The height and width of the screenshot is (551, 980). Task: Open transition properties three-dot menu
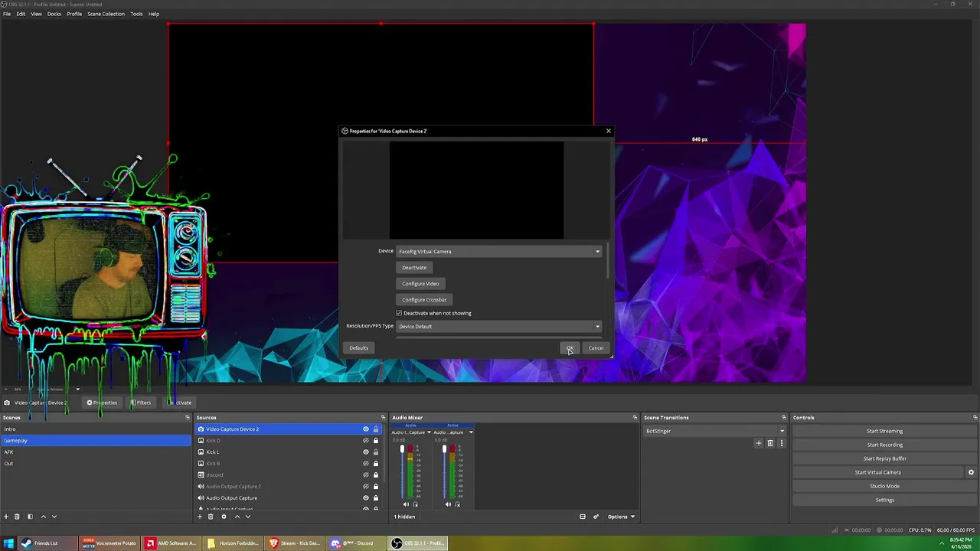(x=781, y=443)
